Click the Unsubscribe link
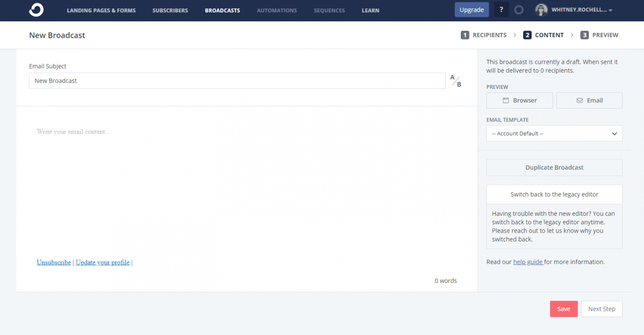This screenshot has width=644, height=335. (53, 262)
